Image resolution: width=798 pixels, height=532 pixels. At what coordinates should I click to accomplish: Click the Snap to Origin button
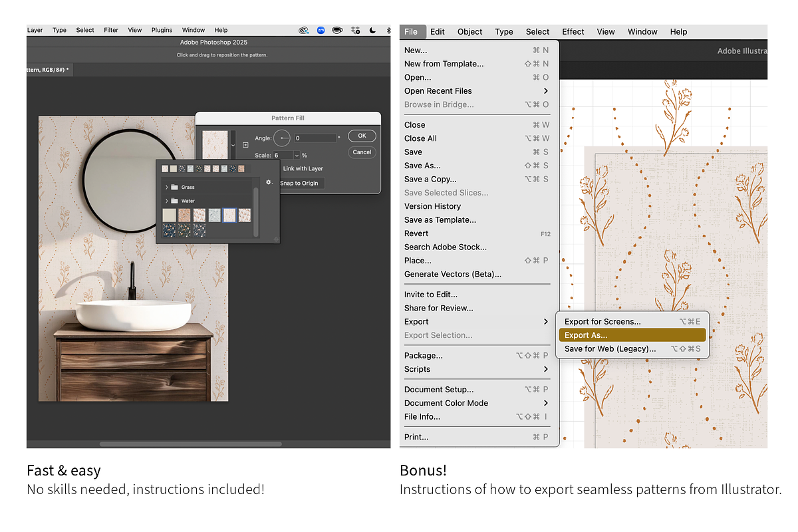299,183
